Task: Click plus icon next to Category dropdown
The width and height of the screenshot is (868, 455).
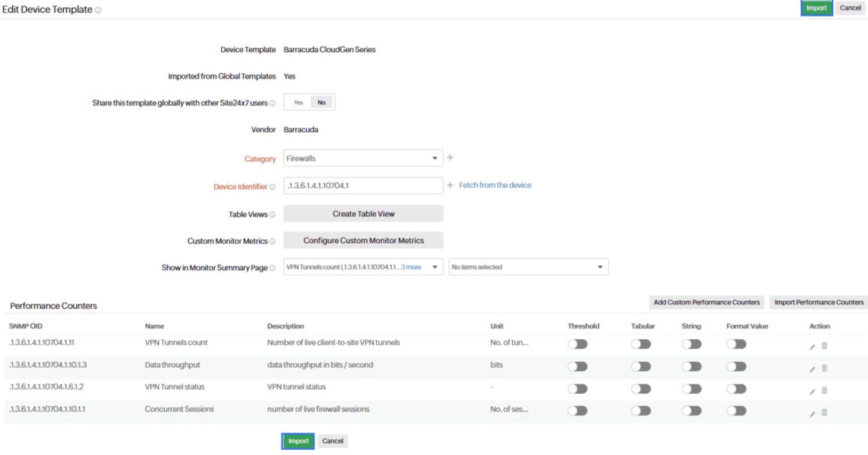Action: tap(450, 158)
